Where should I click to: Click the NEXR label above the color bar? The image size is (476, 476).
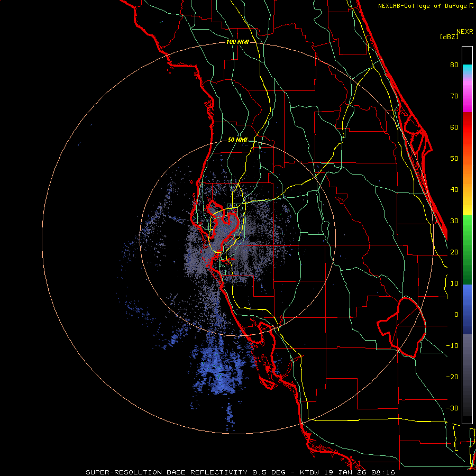click(465, 32)
